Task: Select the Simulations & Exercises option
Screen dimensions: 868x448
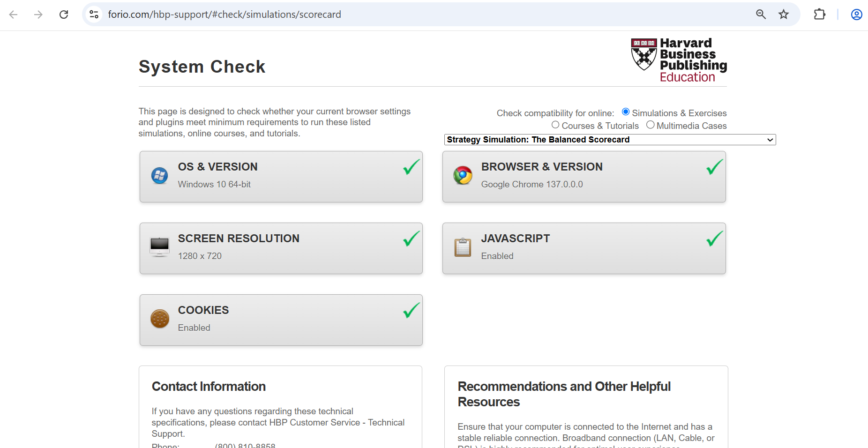Action: [x=625, y=112]
